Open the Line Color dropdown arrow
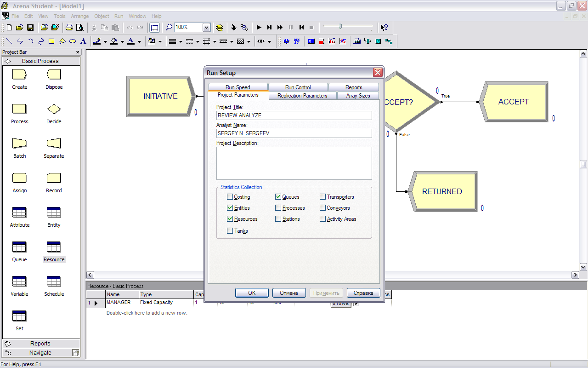This screenshot has height=368, width=588. pos(105,41)
